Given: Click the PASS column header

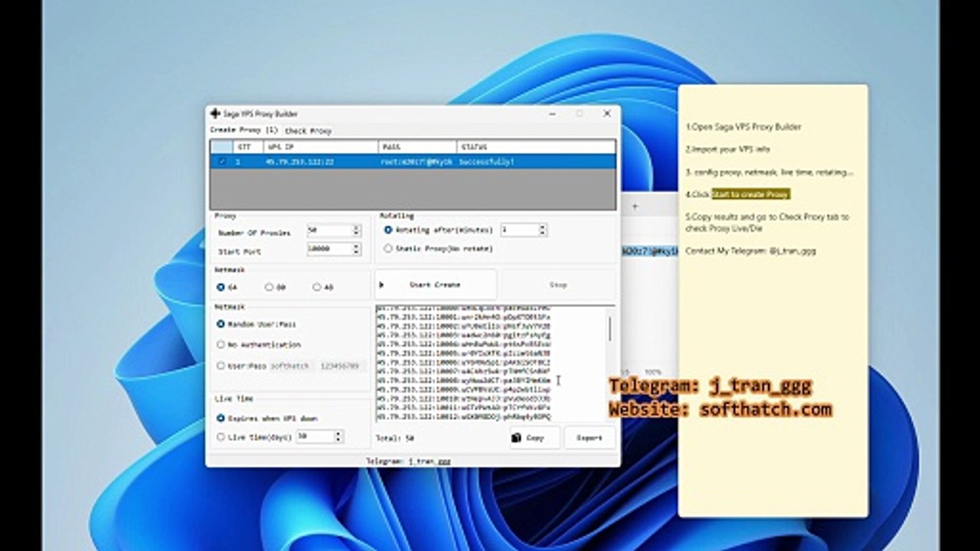Looking at the screenshot, I should 417,146.
